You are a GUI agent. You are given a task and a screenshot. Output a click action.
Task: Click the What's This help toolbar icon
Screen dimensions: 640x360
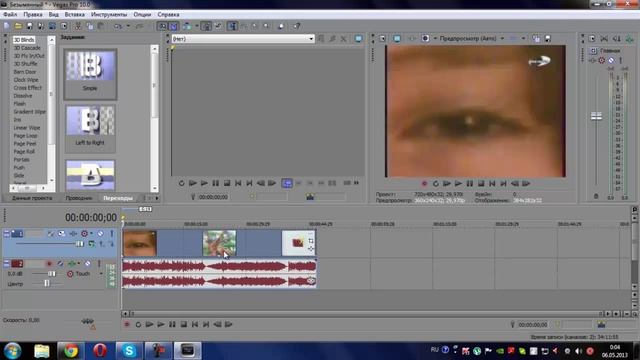pyautogui.click(x=297, y=26)
